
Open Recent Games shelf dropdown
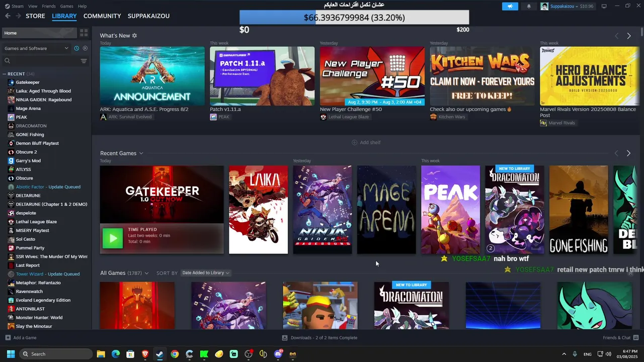click(x=141, y=153)
